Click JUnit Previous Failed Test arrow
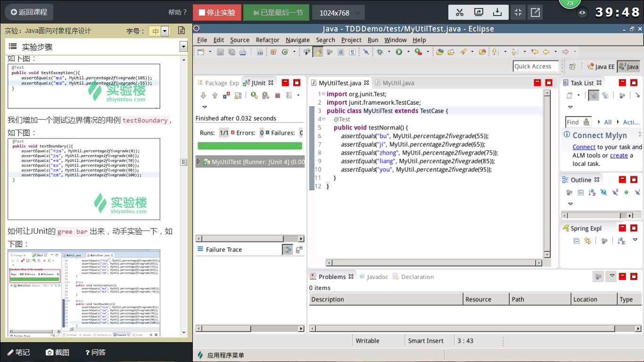Image resolution: width=644 pixels, height=362 pixels. pyautogui.click(x=215, y=95)
